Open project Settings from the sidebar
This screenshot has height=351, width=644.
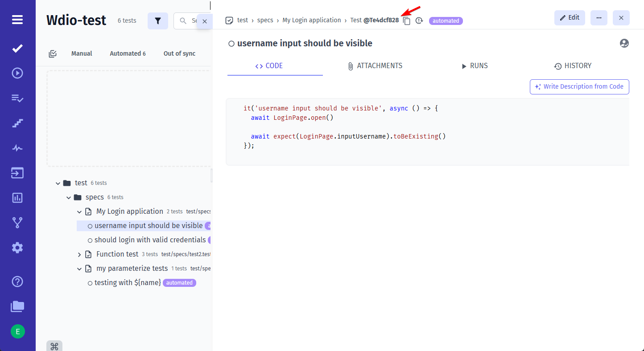point(17,248)
